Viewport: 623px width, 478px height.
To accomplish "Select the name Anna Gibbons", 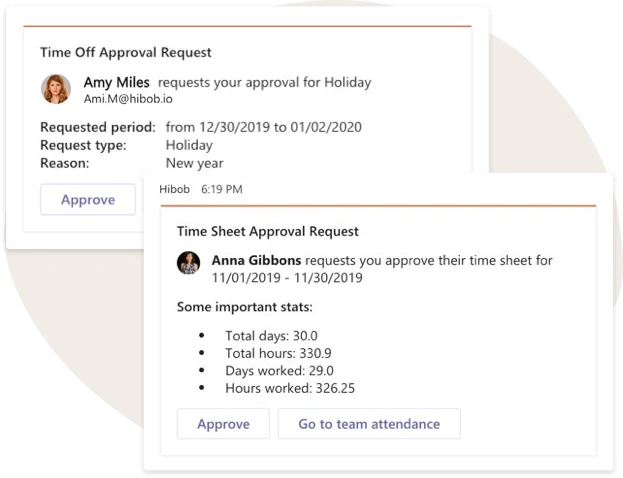I will click(256, 260).
